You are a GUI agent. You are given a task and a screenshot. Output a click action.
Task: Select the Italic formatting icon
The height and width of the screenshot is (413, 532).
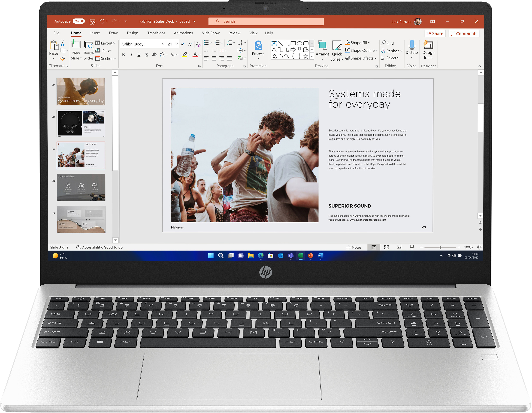[x=131, y=54]
